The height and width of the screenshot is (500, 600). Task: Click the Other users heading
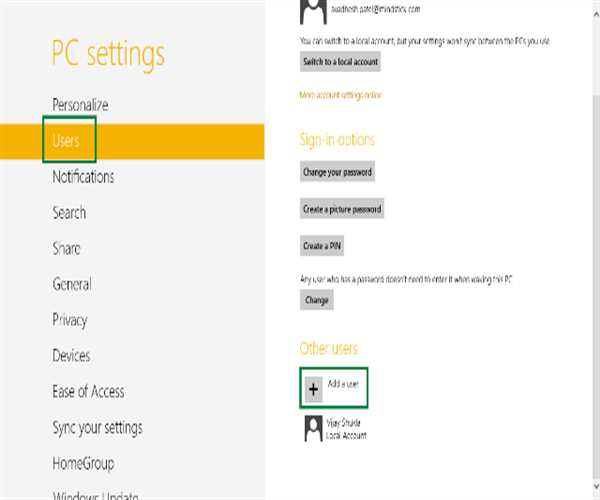click(328, 348)
